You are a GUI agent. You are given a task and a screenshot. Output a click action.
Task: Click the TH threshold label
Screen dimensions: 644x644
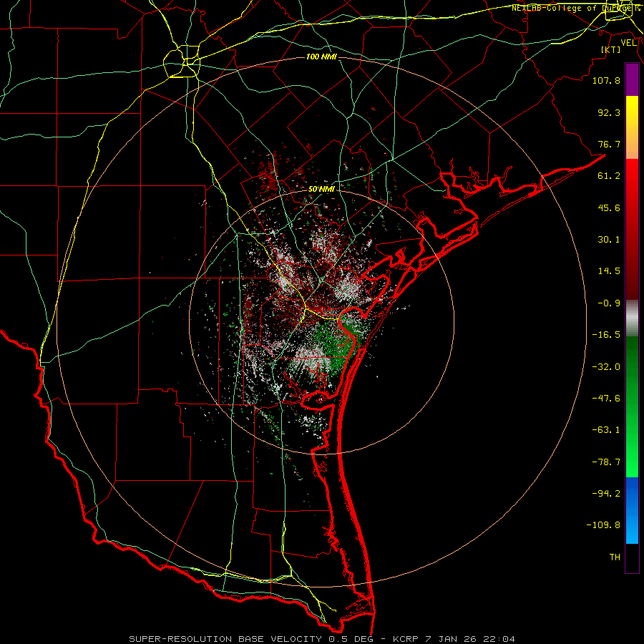click(615, 557)
